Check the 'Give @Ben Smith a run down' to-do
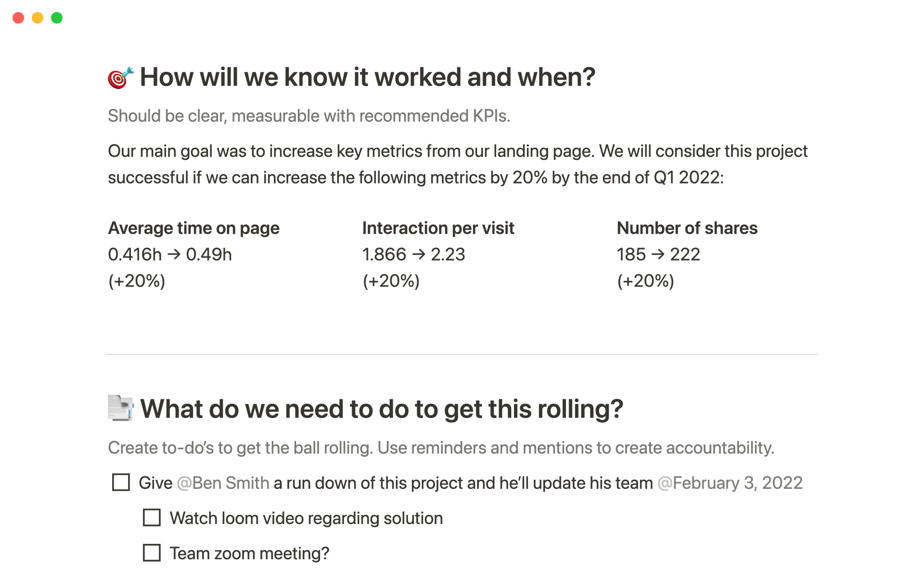 pyautogui.click(x=121, y=482)
